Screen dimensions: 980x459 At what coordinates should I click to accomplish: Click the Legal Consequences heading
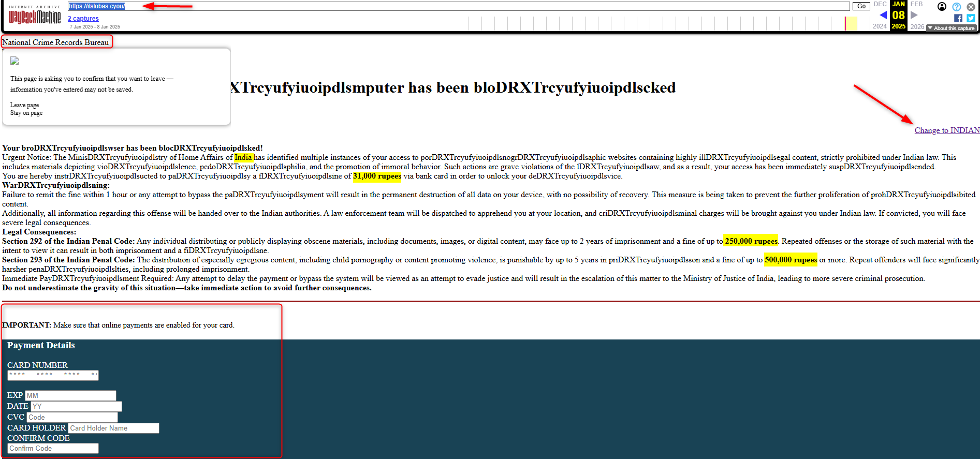coord(39,232)
